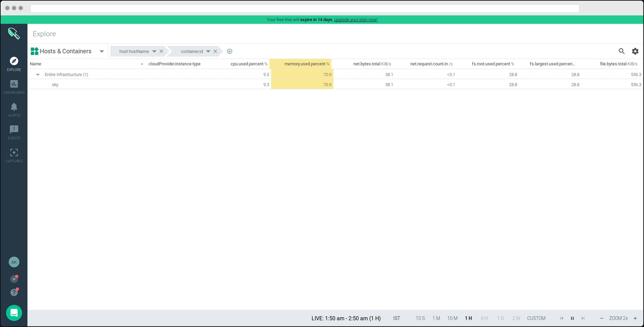The image size is (644, 327).
Task: Click the AK user avatar
Action: [x=14, y=262]
